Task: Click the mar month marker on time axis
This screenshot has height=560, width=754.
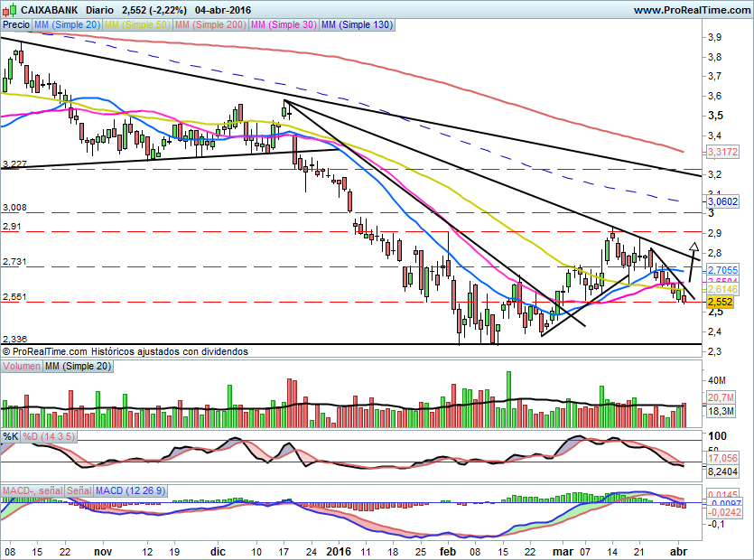Action: click(x=563, y=551)
